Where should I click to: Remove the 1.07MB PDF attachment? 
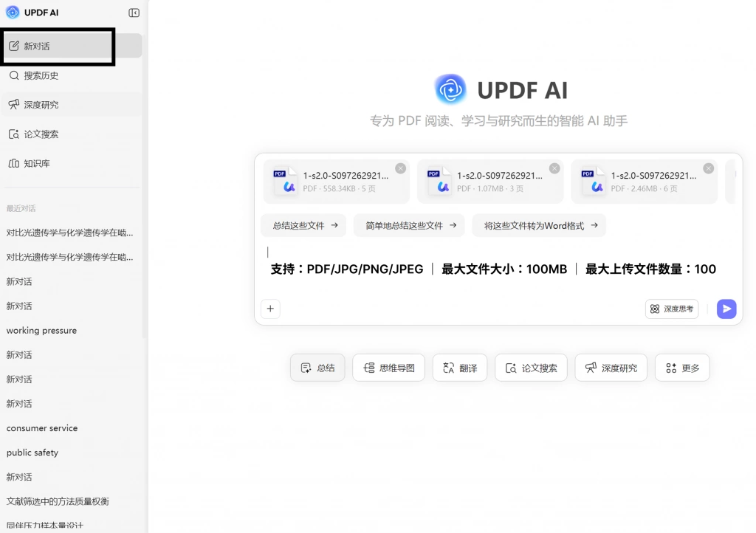555,168
